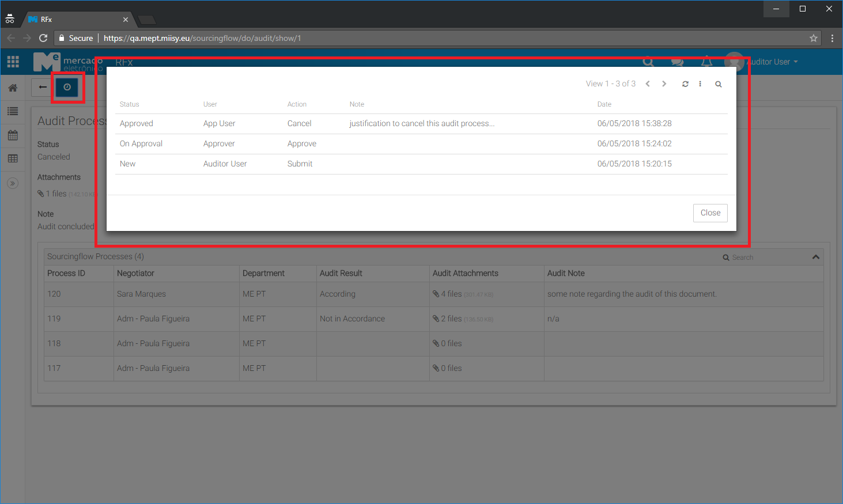The width and height of the screenshot is (843, 504).
Task: Click the history clock icon button
Action: [67, 87]
